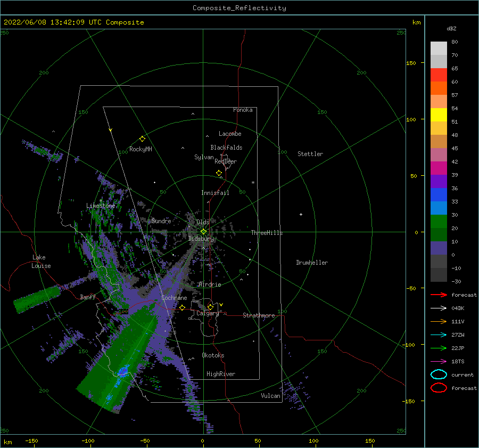Click the Airdrie label
This screenshot has width=479, height=448.
point(210,284)
